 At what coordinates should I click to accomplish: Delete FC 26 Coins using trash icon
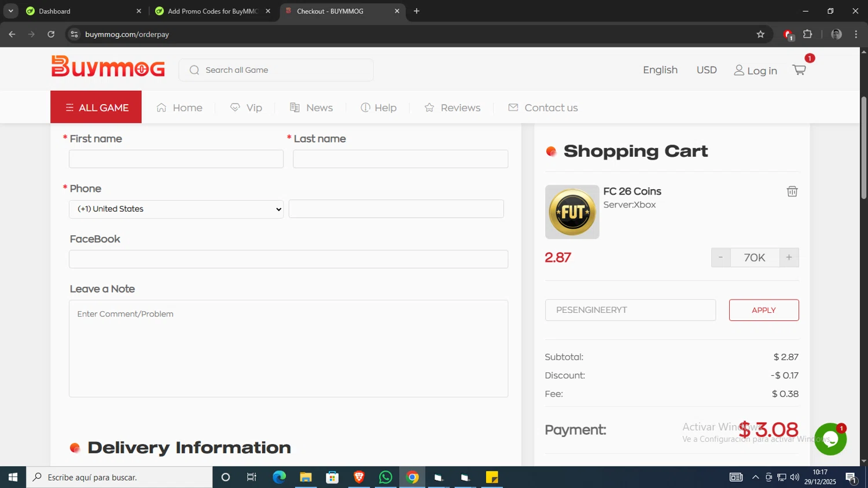792,191
